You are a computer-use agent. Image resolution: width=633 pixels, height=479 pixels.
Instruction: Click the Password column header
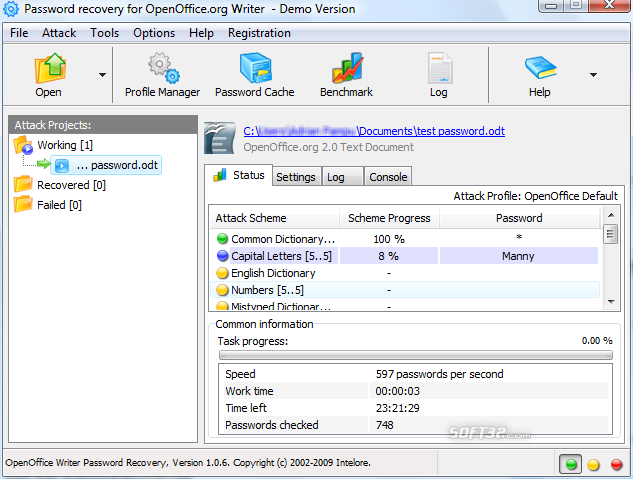pos(519,218)
